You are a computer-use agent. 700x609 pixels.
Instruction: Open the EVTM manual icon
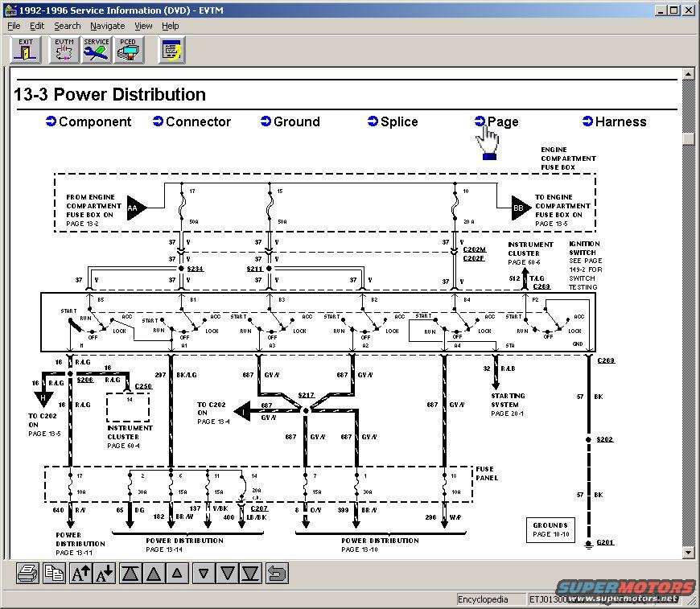click(64, 50)
